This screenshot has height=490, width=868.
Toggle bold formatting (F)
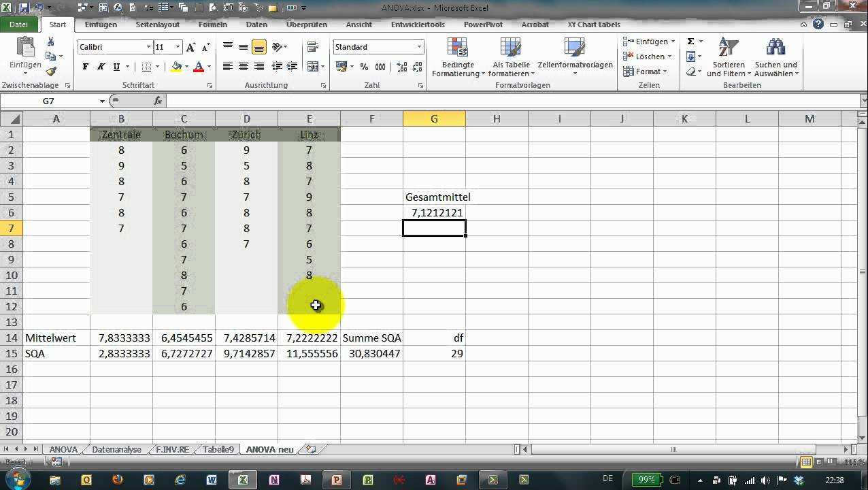point(85,67)
